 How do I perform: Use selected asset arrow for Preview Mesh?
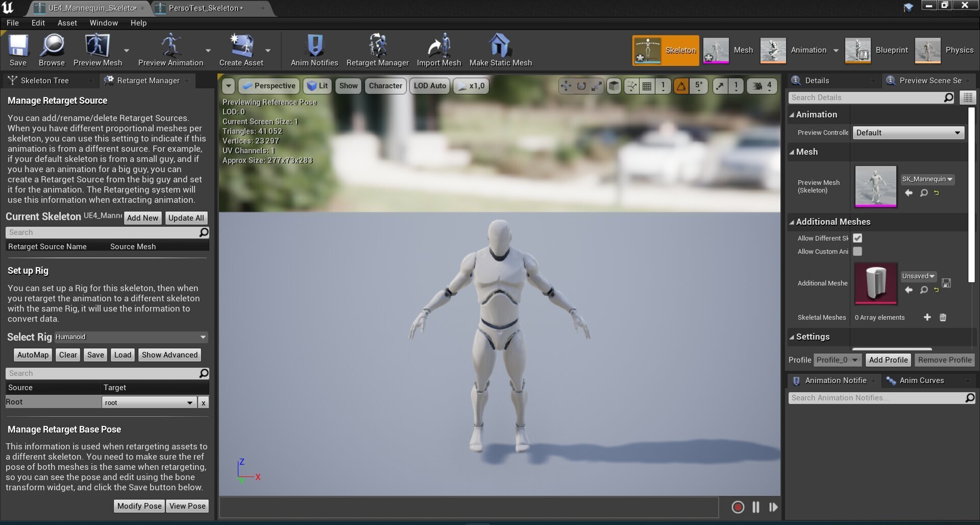pyautogui.click(x=909, y=193)
